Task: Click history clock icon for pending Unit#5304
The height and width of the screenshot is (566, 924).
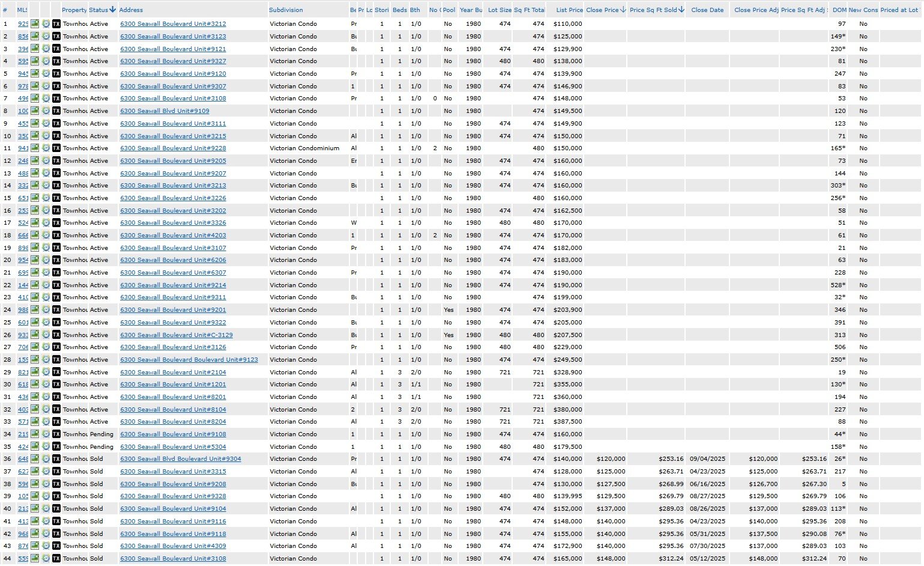Action: coord(46,446)
